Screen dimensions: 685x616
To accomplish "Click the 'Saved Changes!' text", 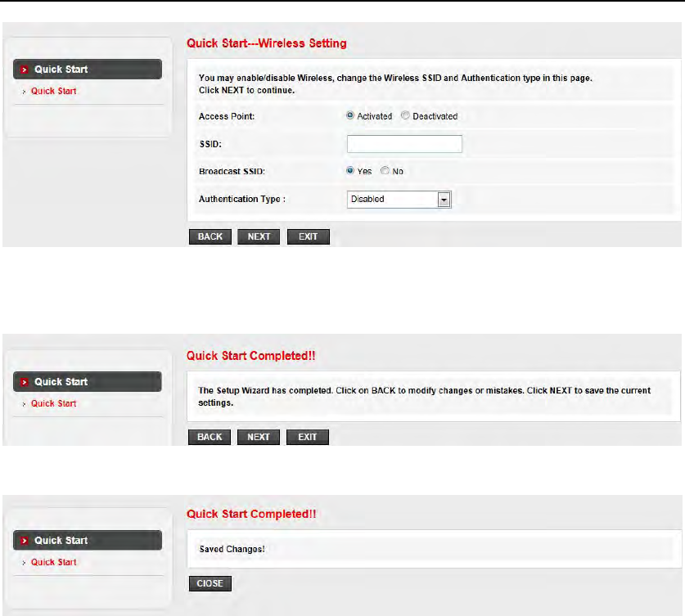I will click(232, 549).
